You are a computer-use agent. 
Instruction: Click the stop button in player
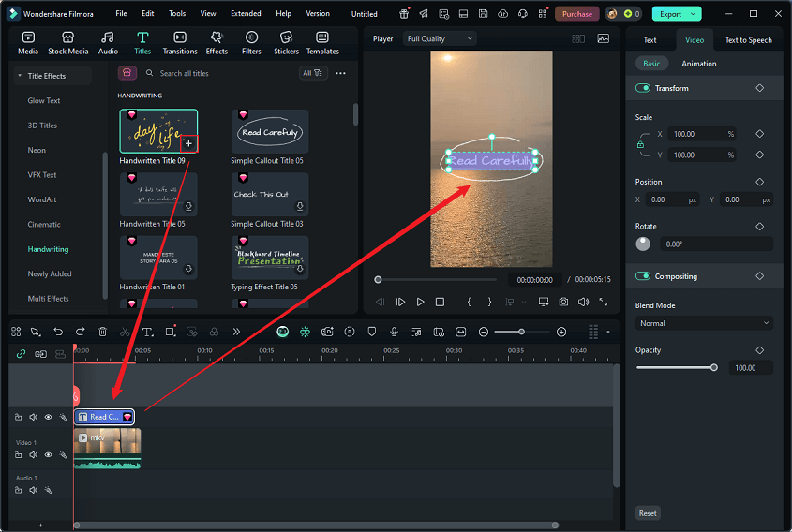(440, 302)
